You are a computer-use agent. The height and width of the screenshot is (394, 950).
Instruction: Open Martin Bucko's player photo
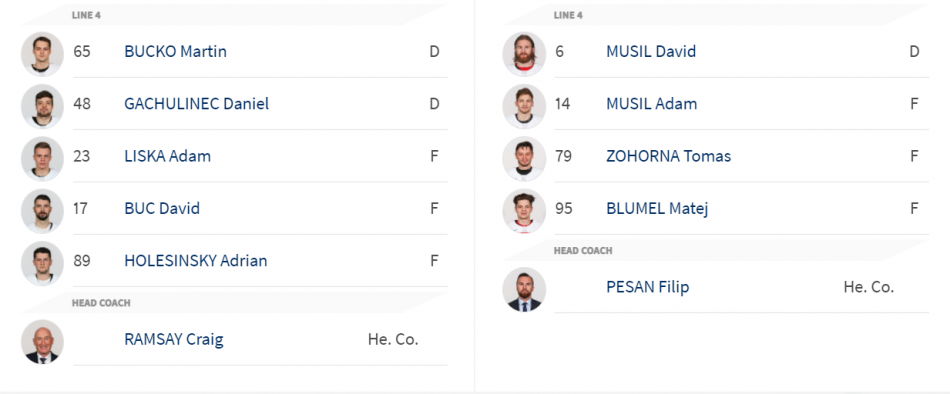(x=42, y=54)
